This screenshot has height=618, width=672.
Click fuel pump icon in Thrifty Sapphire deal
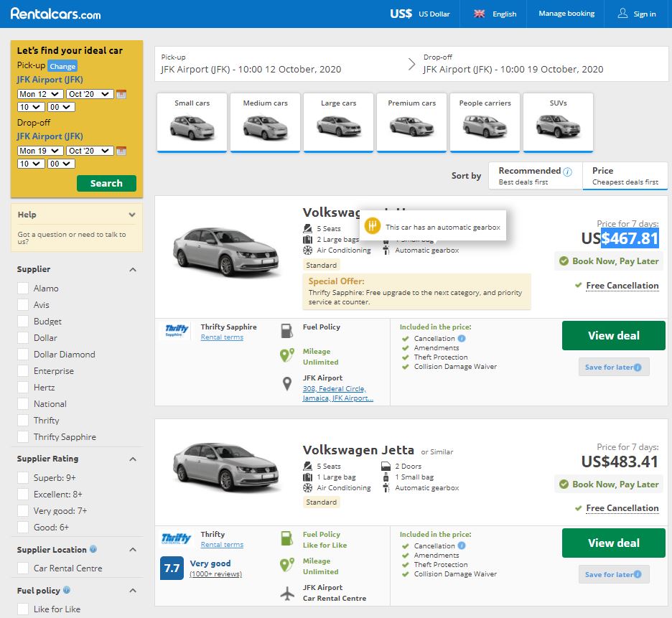pos(286,331)
